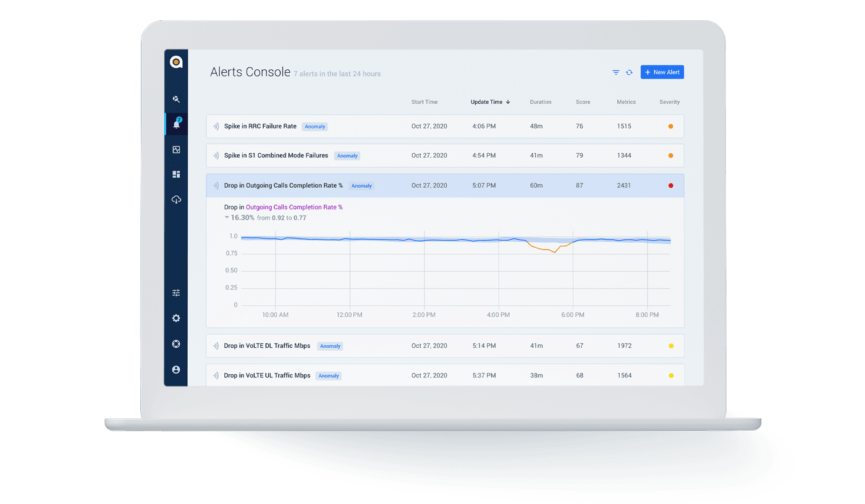Open the dashboards tile icon in the sidebar
Image resolution: width=865 pixels, height=504 pixels.
coord(176,175)
